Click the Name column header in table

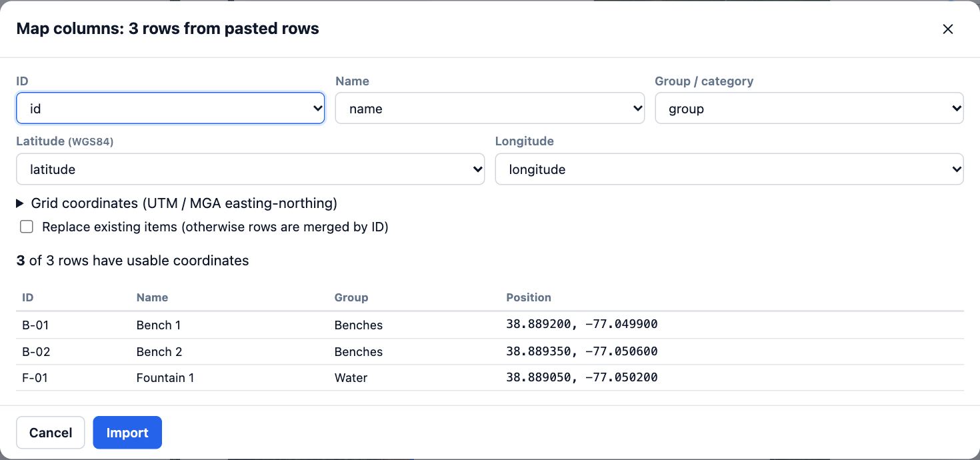tap(152, 297)
